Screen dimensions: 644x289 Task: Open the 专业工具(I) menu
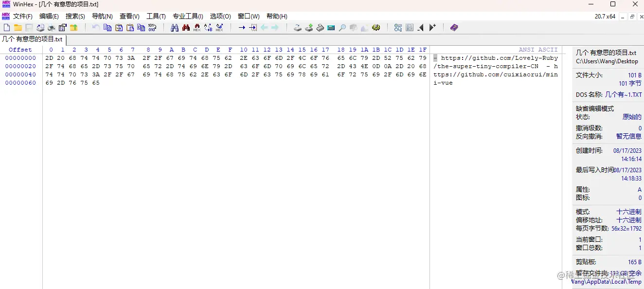click(188, 16)
